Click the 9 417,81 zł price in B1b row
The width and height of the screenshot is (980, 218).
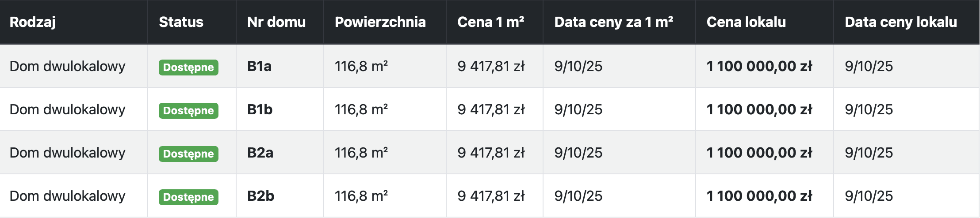(491, 109)
